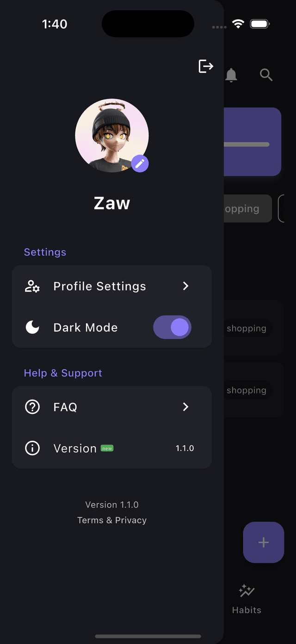296x644 pixels.
Task: Toggle Dark Mode off
Action: pyautogui.click(x=172, y=327)
